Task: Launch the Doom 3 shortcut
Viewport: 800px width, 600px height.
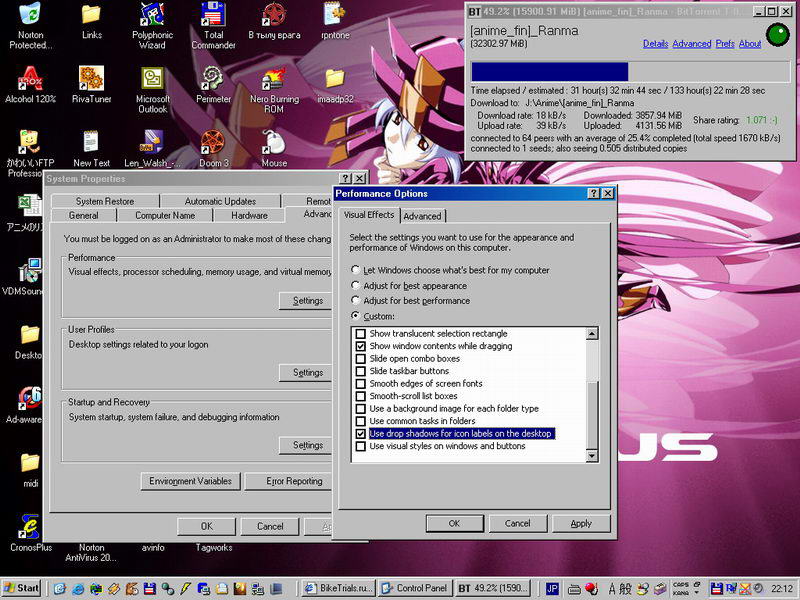Action: point(213,142)
